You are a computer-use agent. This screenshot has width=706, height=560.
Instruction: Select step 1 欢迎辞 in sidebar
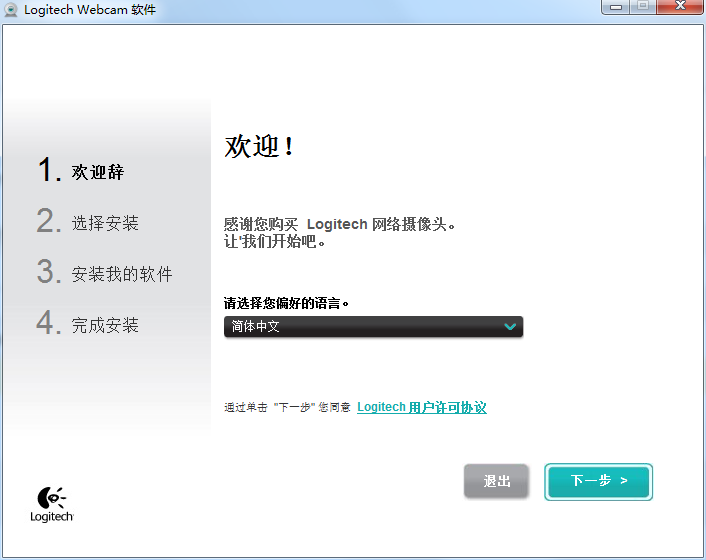tap(81, 170)
